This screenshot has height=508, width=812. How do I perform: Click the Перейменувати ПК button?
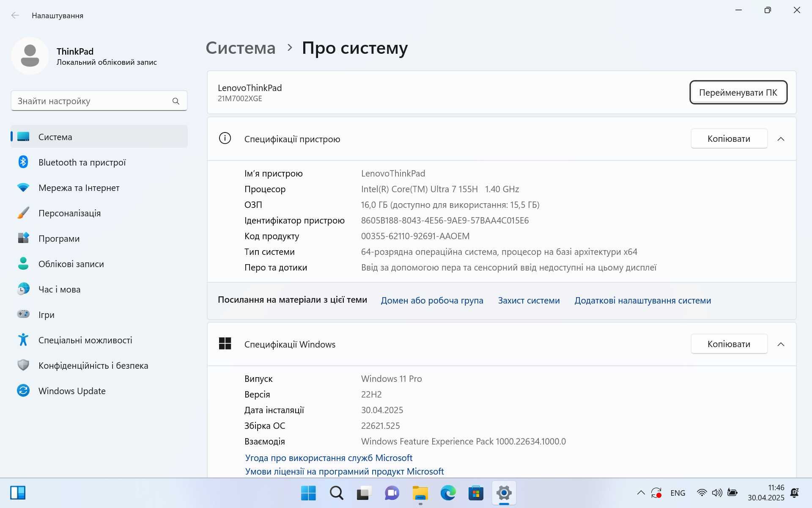pos(738,92)
